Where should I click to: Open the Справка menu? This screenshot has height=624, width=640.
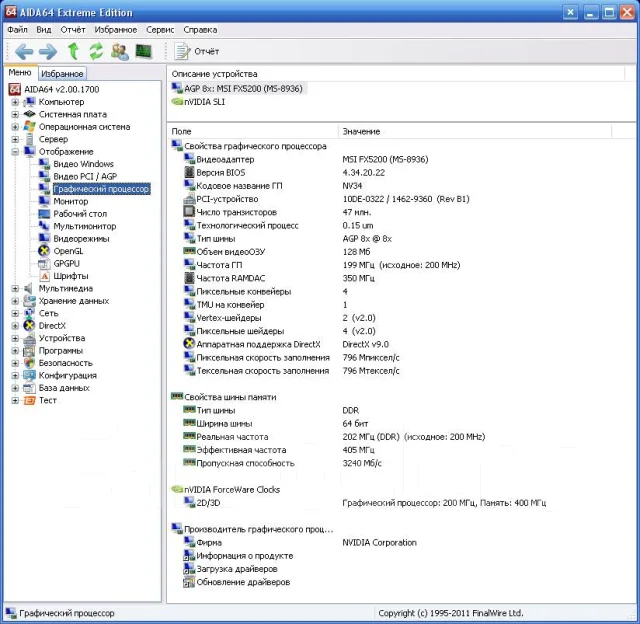point(200,30)
